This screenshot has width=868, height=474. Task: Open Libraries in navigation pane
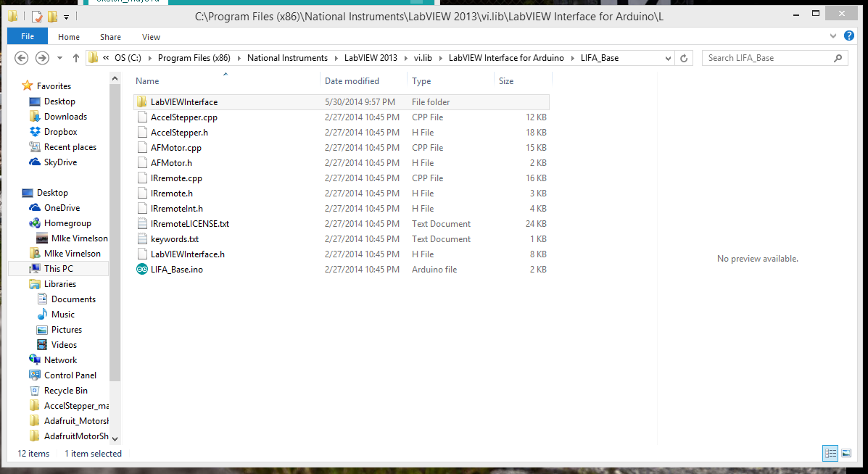(x=59, y=283)
